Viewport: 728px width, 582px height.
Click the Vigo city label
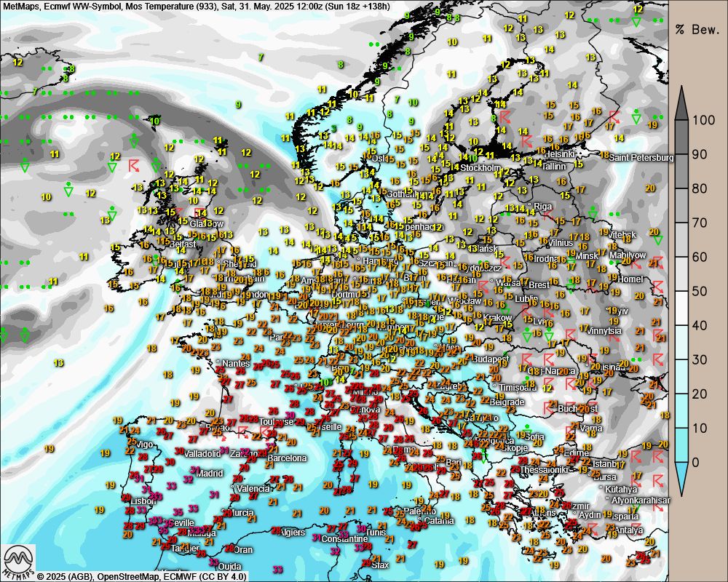(x=144, y=444)
